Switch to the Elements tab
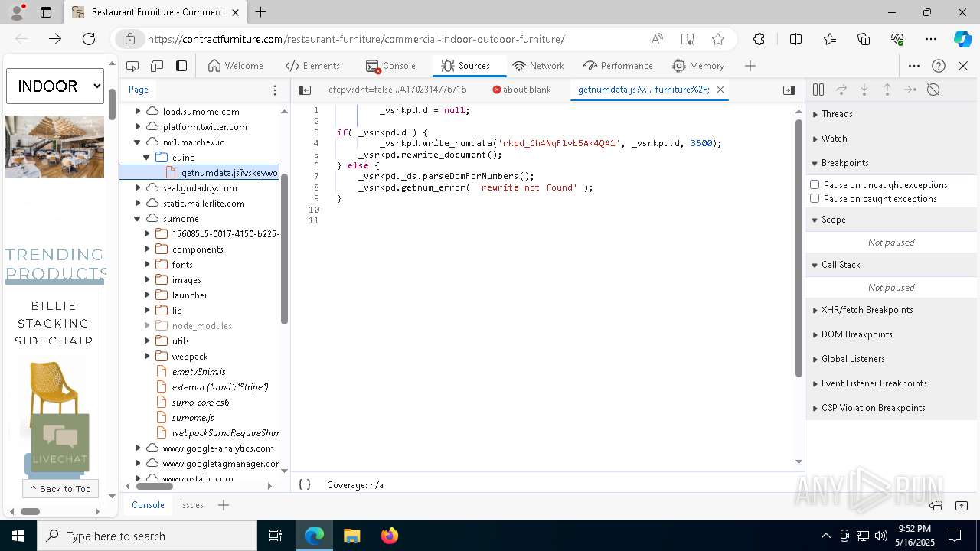This screenshot has width=980, height=551. [312, 66]
